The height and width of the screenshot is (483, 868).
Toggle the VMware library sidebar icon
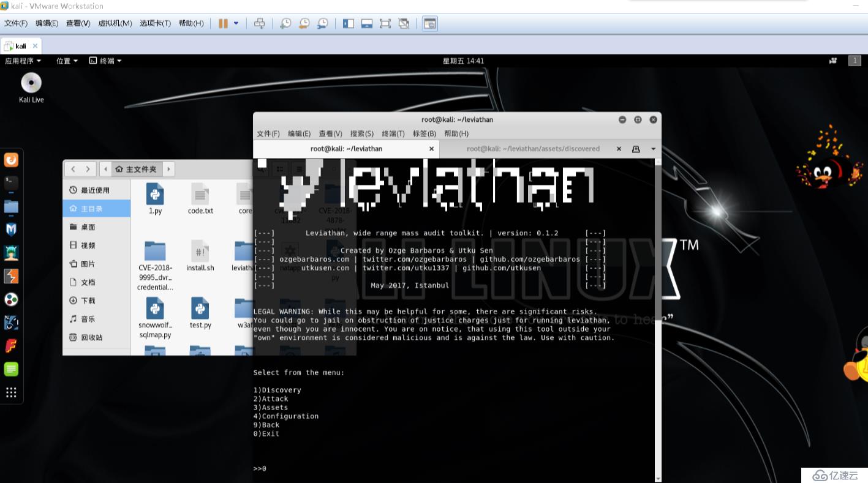[349, 23]
